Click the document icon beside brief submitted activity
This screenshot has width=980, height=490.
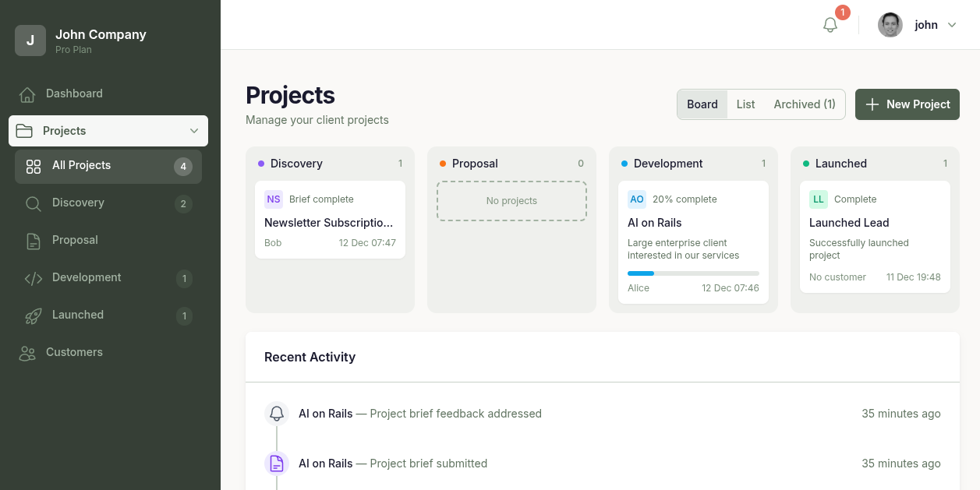277,464
